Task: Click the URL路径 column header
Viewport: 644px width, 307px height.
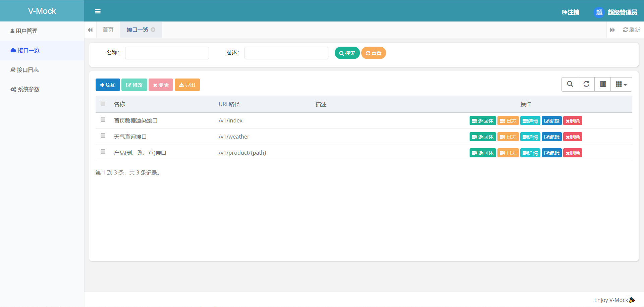Action: pos(229,104)
